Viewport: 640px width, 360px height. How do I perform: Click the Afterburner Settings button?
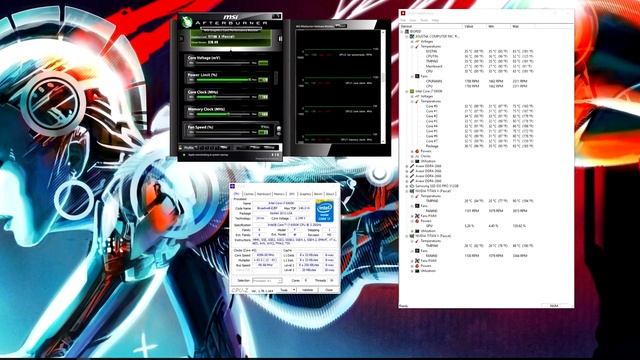pos(269,147)
